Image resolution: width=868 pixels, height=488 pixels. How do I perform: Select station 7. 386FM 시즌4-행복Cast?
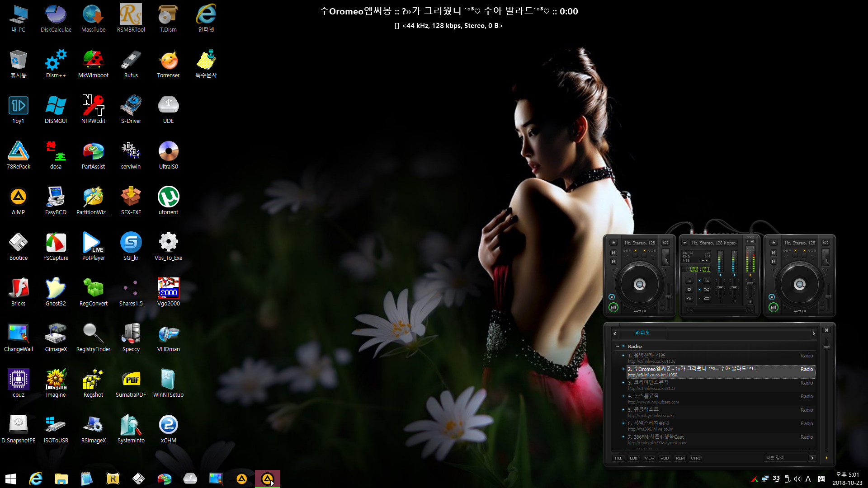[720, 440]
